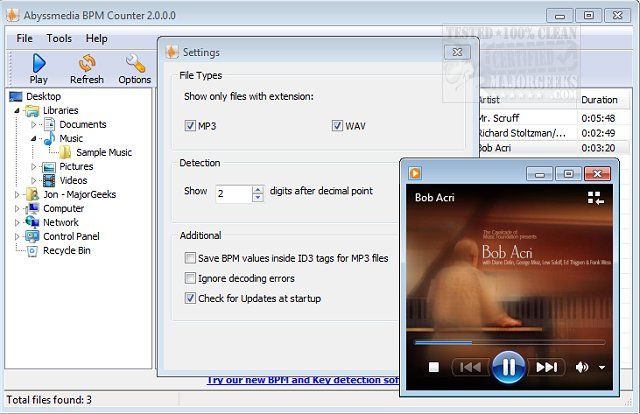Click the Settings dialog flame icon
The width and height of the screenshot is (640, 414).
point(172,52)
